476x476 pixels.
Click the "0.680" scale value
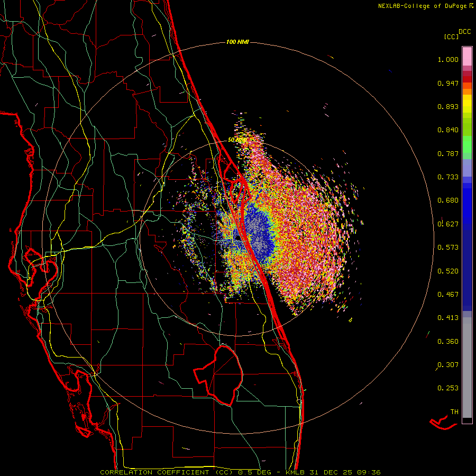click(x=448, y=200)
